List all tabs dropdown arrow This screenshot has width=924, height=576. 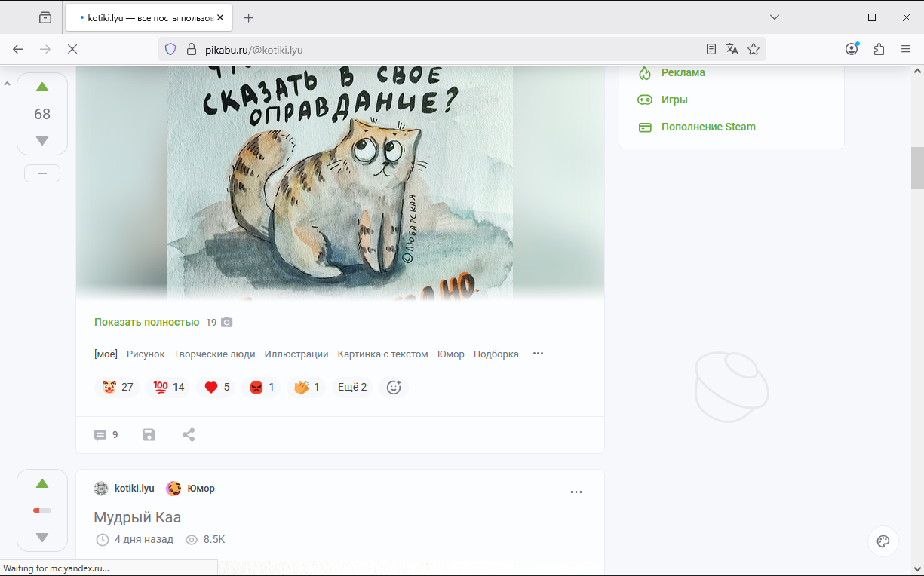point(774,17)
